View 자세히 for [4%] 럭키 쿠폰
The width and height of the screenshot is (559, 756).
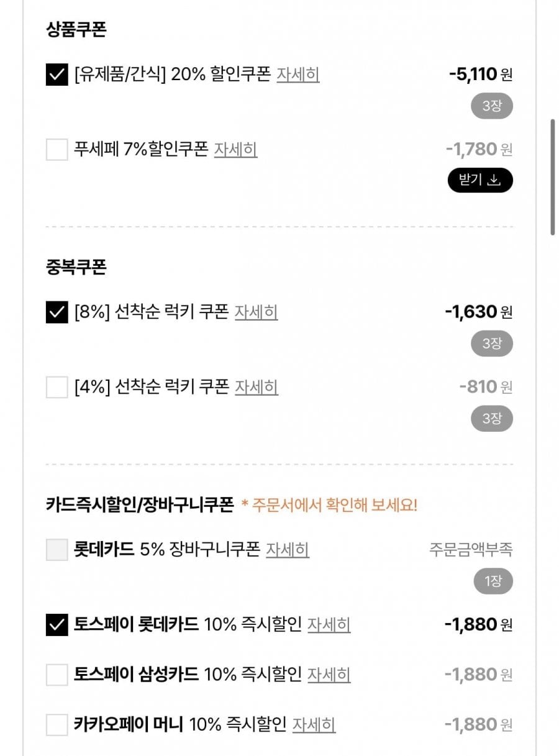point(256,387)
